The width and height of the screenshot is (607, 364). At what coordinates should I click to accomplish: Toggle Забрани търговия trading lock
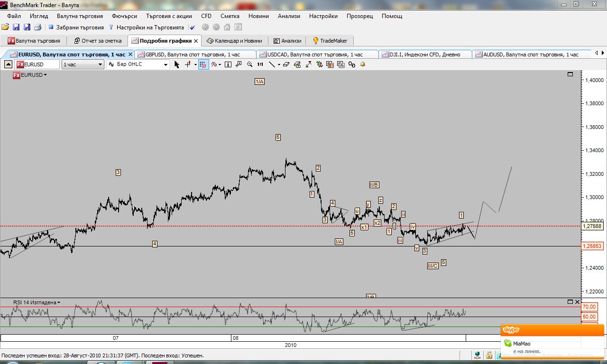tap(76, 27)
